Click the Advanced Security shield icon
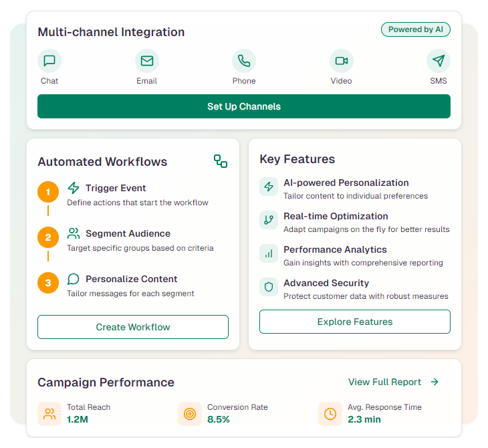The height and width of the screenshot is (448, 488). click(269, 287)
